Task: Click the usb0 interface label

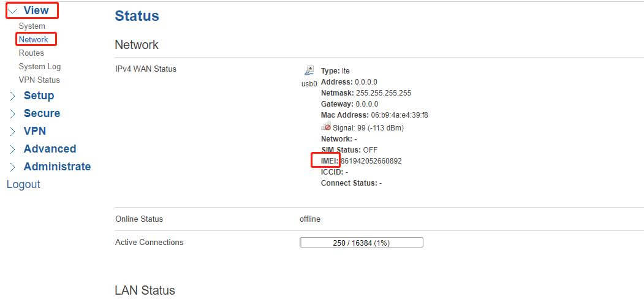Action: coord(309,84)
